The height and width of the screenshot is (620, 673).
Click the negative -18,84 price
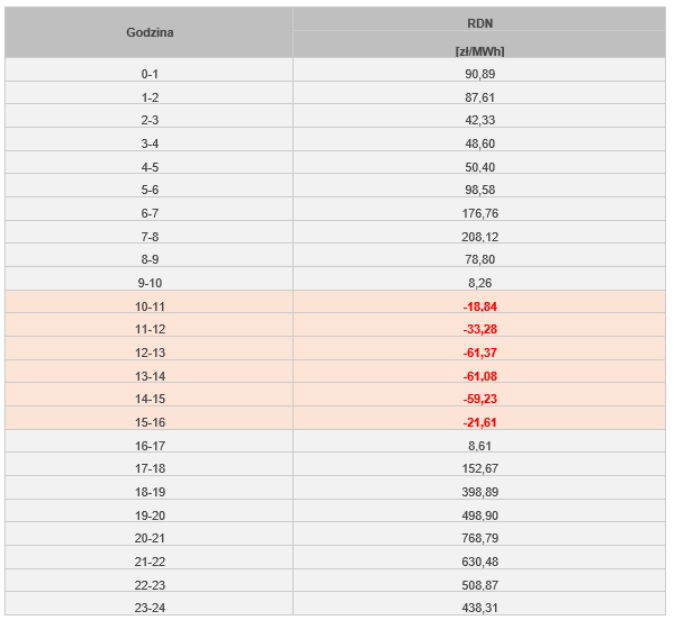click(480, 306)
